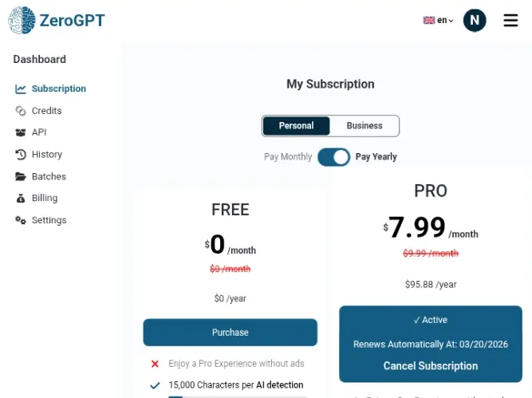Screen dimensions: 532x398
Task: Select the Pay Monthly label
Action: click(x=288, y=157)
